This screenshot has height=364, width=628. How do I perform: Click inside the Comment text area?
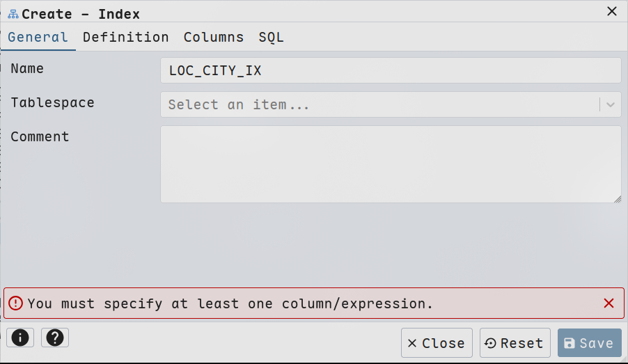[x=390, y=164]
